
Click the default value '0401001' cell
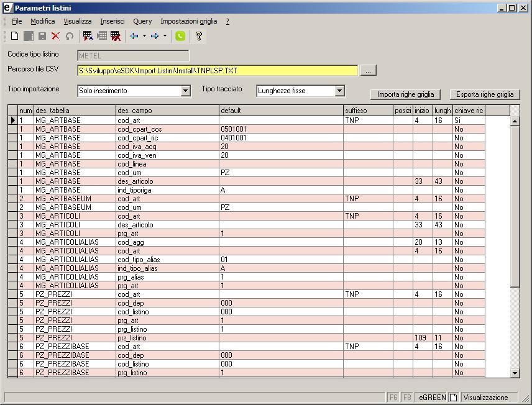tap(281, 138)
